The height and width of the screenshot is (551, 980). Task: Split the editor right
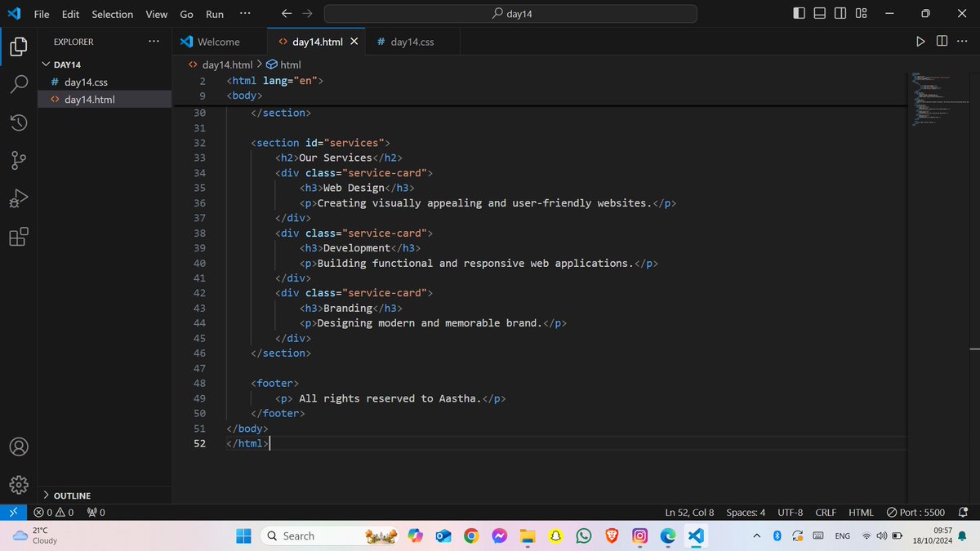tap(942, 42)
